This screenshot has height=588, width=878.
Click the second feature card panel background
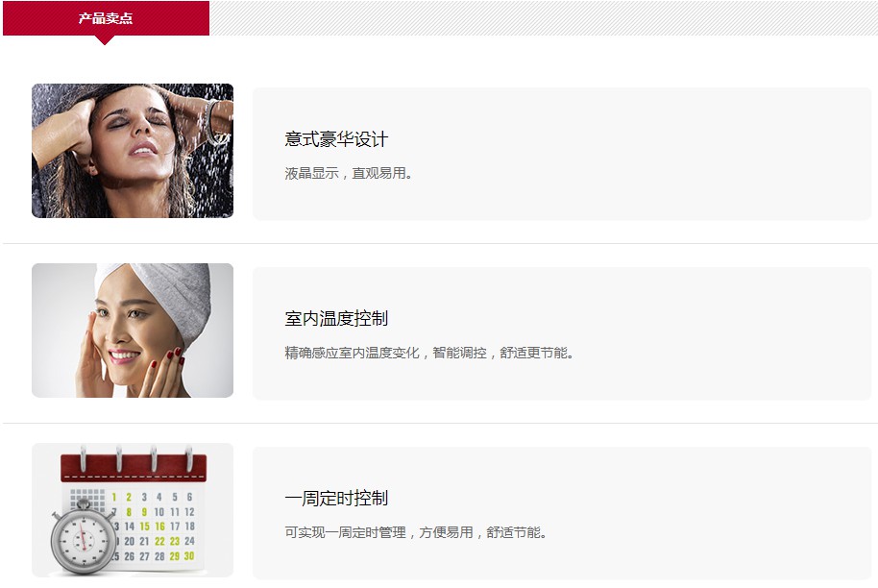tap(562, 333)
